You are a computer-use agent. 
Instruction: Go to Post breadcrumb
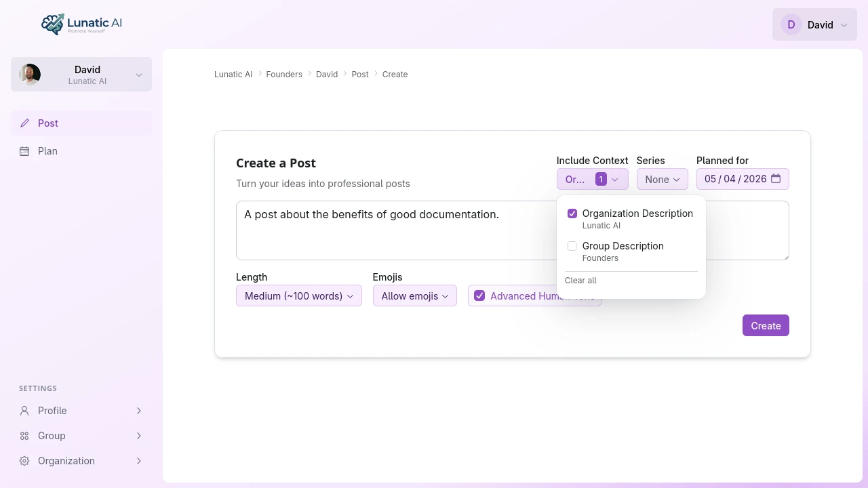point(360,75)
